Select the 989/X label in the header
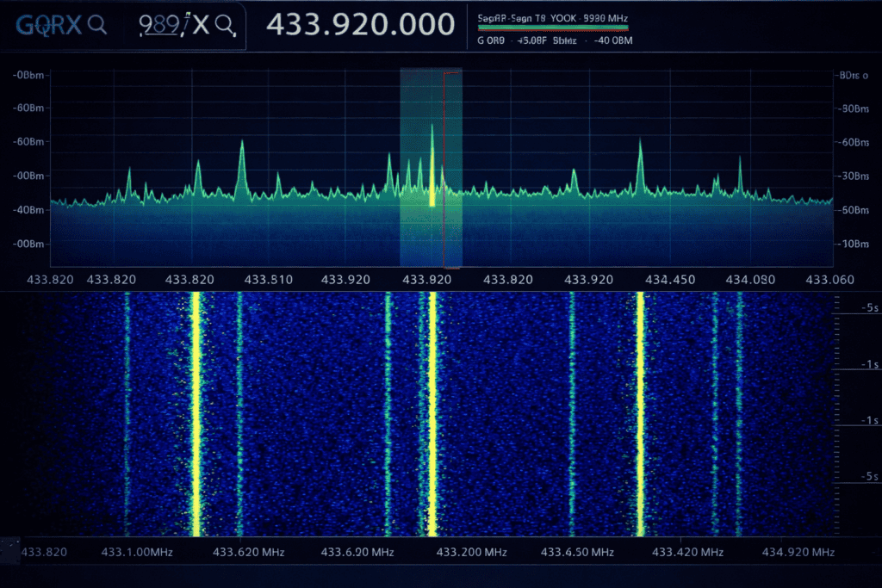 coord(174,24)
